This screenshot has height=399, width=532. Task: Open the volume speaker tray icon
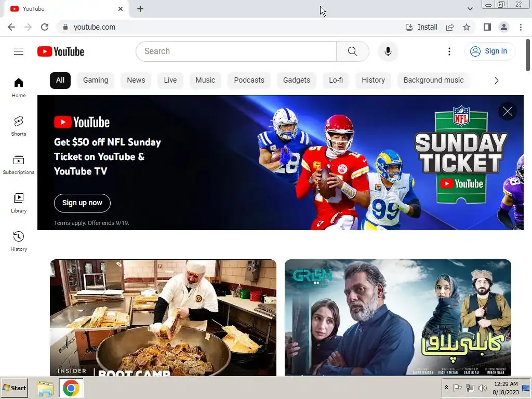482,388
